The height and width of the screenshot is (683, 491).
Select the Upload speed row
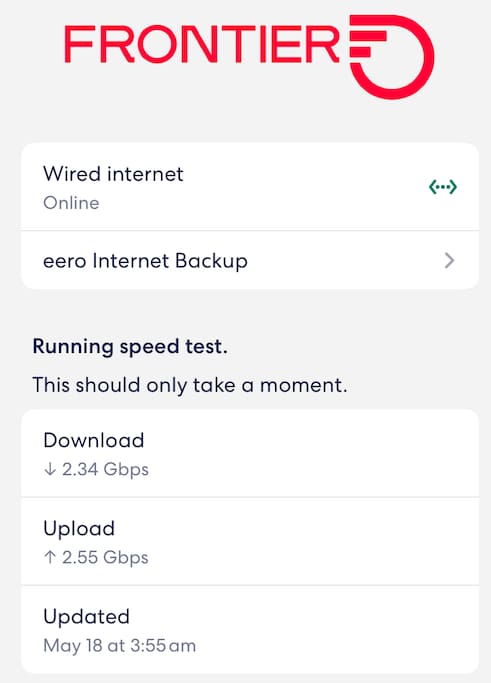pos(250,541)
